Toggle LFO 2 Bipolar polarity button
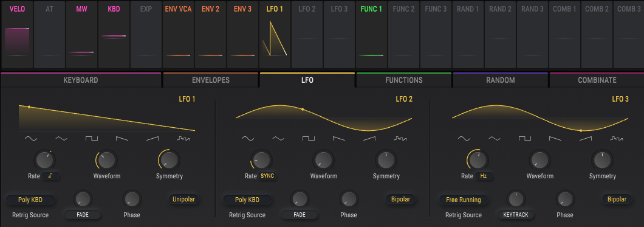This screenshot has height=227, width=644. point(400,200)
